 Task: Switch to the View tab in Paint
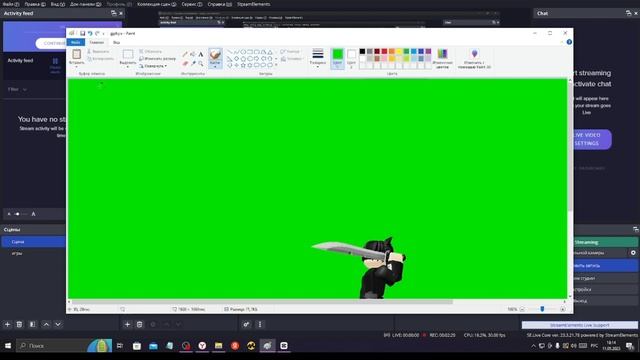click(116, 42)
